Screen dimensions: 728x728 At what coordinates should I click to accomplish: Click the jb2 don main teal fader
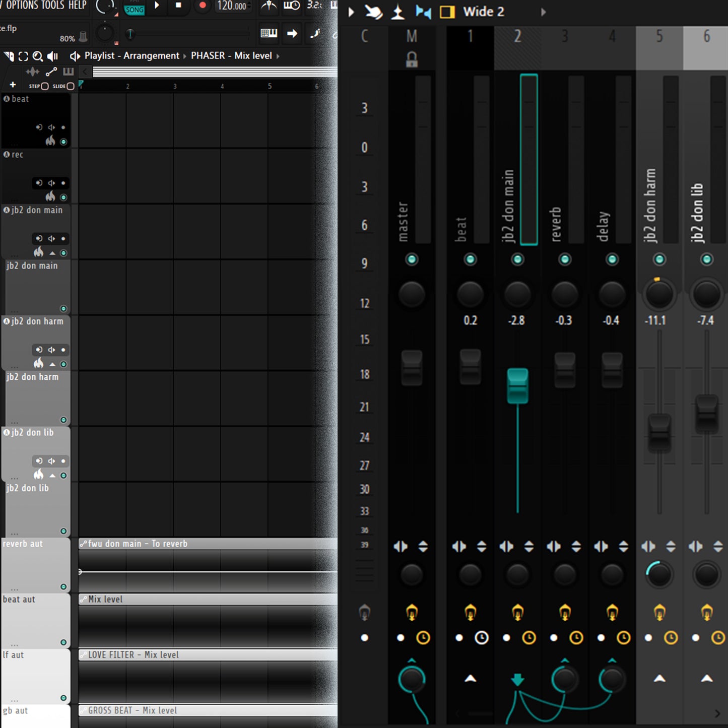click(517, 386)
